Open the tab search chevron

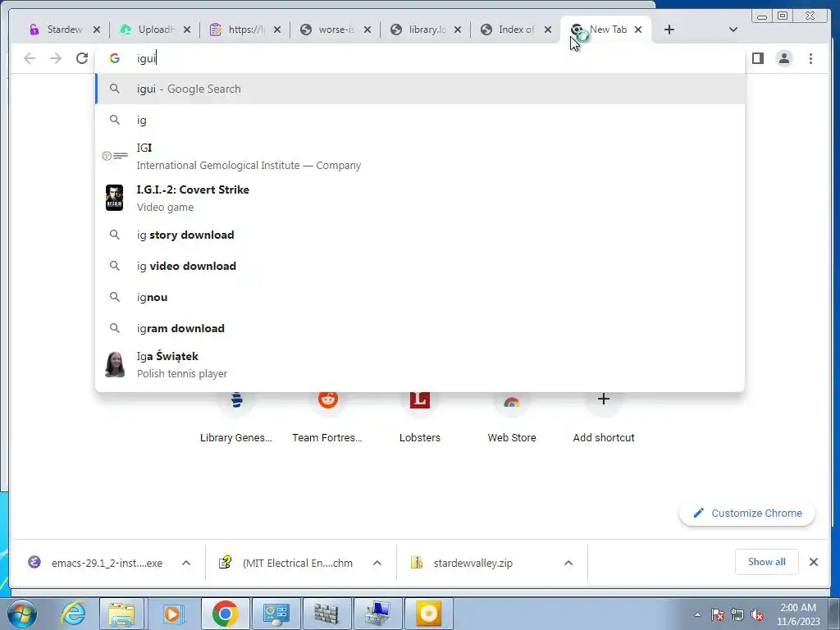point(733,30)
